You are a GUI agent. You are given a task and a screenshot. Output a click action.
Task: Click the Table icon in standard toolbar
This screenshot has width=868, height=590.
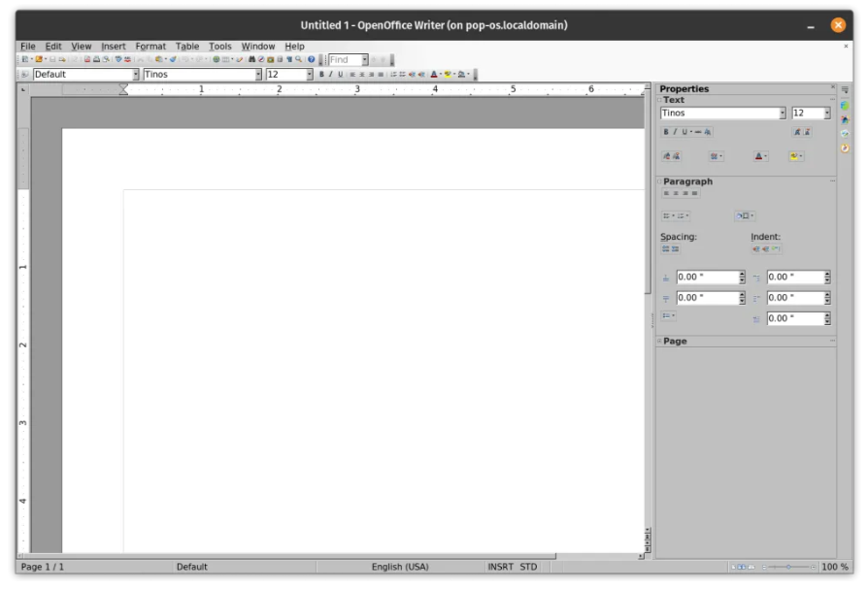(x=225, y=59)
